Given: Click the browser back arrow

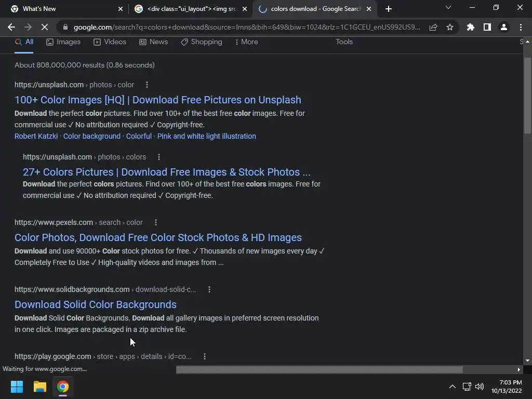Looking at the screenshot, I should (11, 27).
